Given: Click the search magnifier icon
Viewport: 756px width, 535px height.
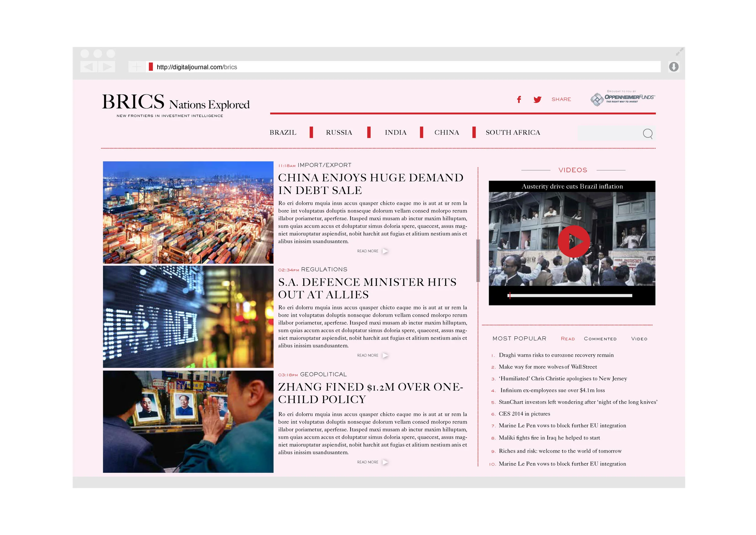Looking at the screenshot, I should (x=647, y=133).
